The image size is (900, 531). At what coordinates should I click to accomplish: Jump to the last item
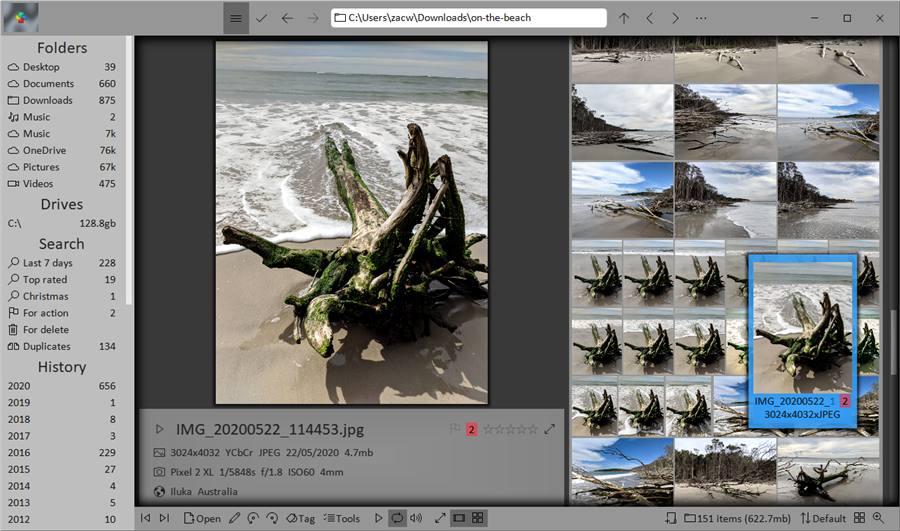[x=165, y=518]
